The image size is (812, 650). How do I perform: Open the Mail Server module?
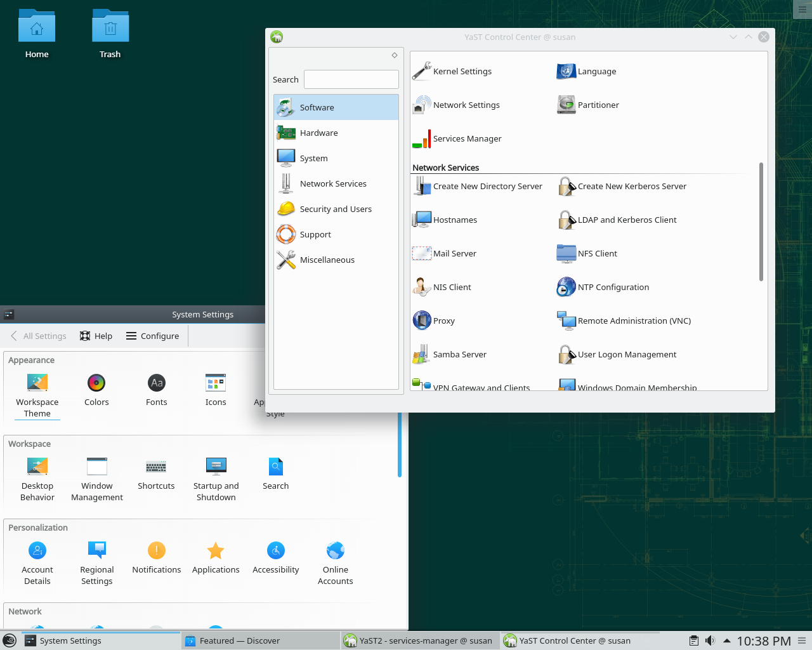pos(443,253)
